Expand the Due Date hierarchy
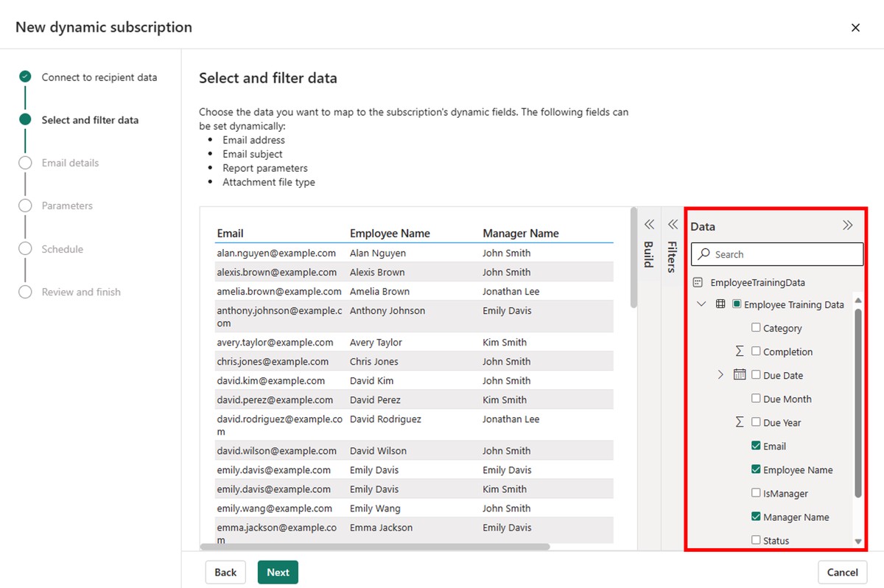 (x=720, y=375)
